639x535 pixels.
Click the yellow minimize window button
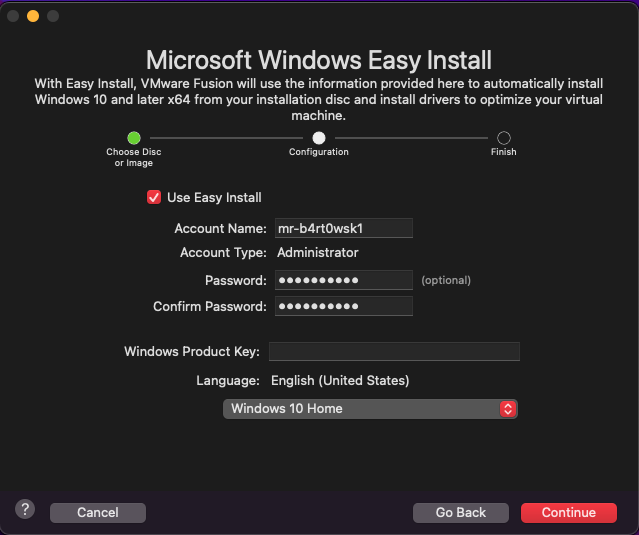(x=33, y=16)
